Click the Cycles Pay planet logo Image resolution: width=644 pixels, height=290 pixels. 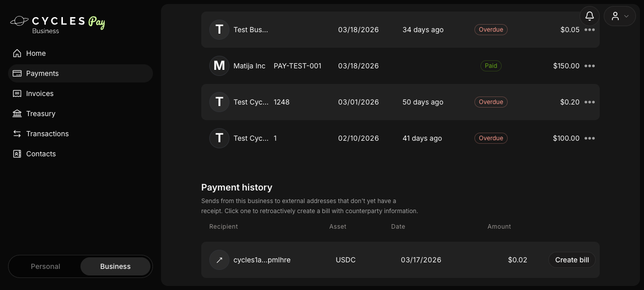click(19, 21)
